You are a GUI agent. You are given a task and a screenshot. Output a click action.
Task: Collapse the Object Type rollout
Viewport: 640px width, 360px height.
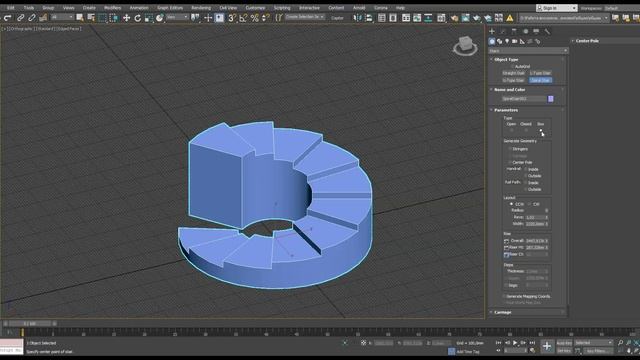click(506, 60)
